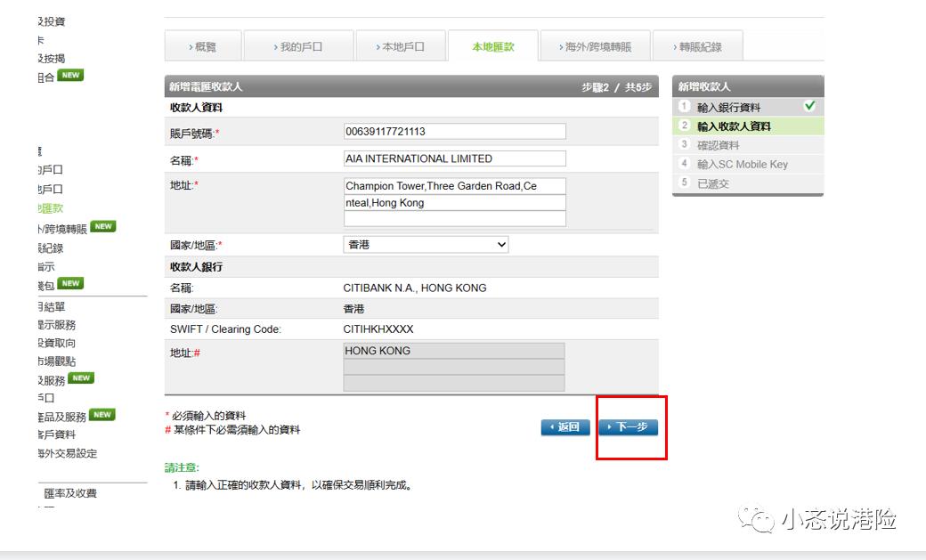926x560 pixels.
Task: Open the sidebar 跨境轉賬 link
Action: [62, 229]
